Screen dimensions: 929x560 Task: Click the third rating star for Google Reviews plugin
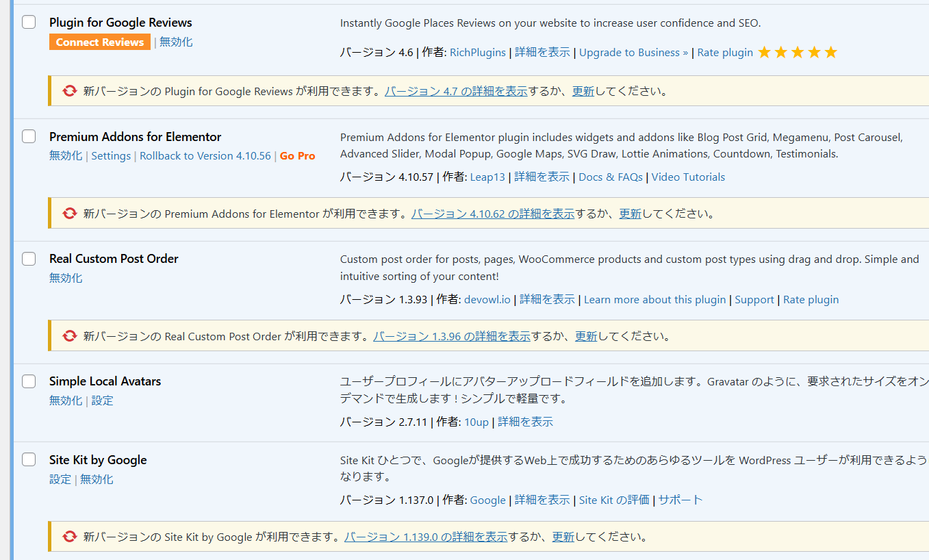point(798,53)
